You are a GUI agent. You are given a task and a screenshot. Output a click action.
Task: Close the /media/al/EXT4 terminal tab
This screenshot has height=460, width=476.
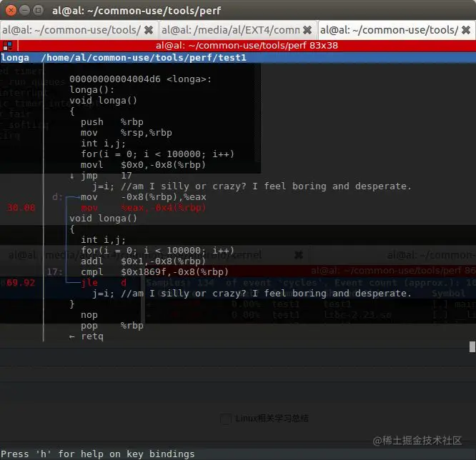307,30
